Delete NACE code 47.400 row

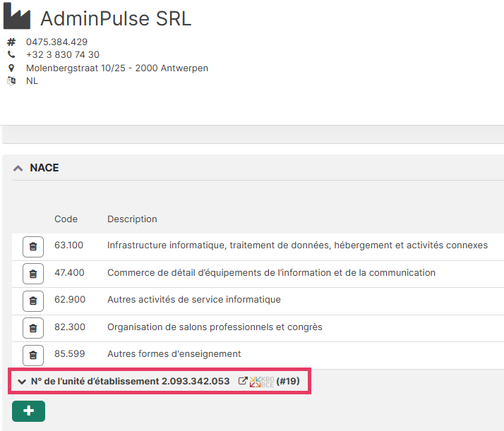[33, 274]
